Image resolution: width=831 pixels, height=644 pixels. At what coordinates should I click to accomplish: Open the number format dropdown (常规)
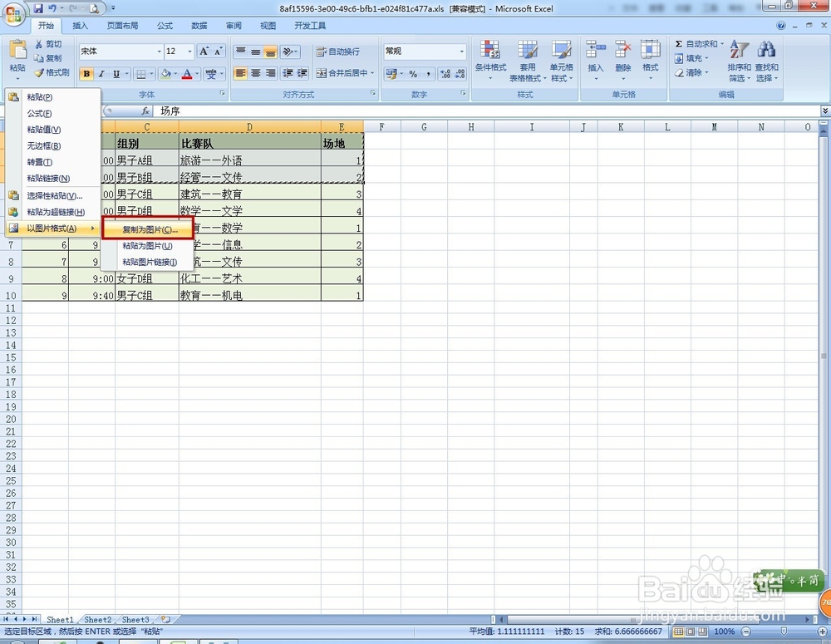462,52
